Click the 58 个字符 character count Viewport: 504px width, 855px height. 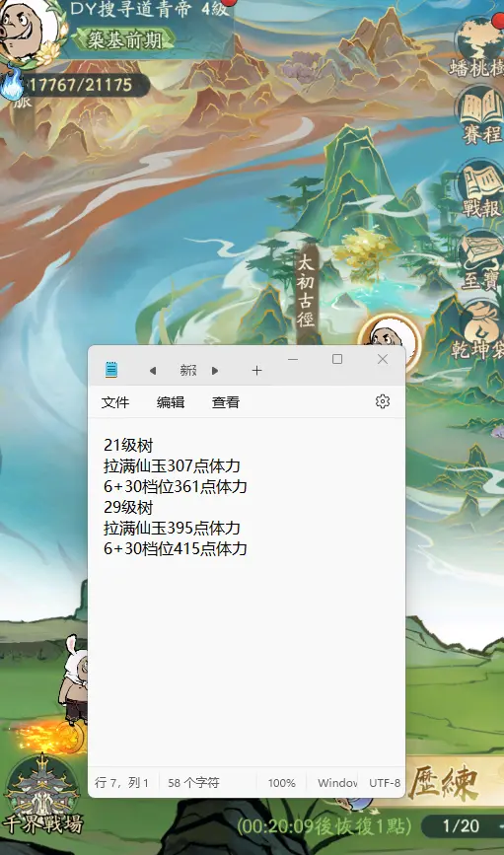click(193, 783)
